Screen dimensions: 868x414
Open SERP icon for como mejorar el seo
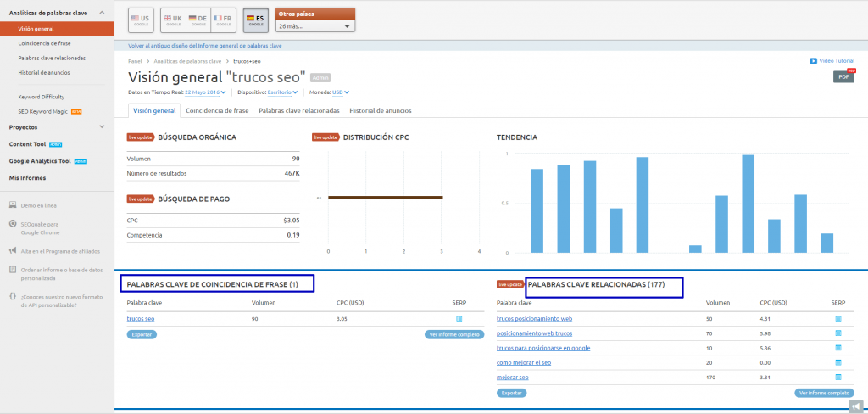(838, 362)
